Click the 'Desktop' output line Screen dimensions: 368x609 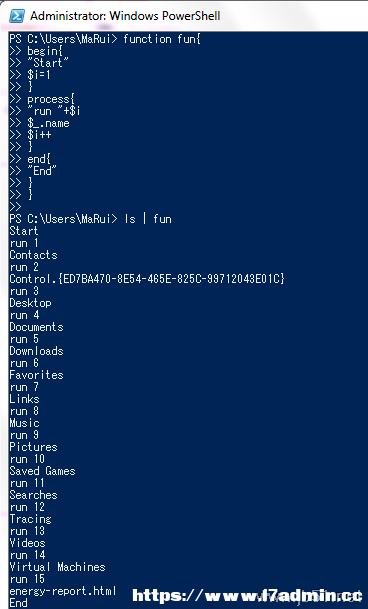pos(30,303)
